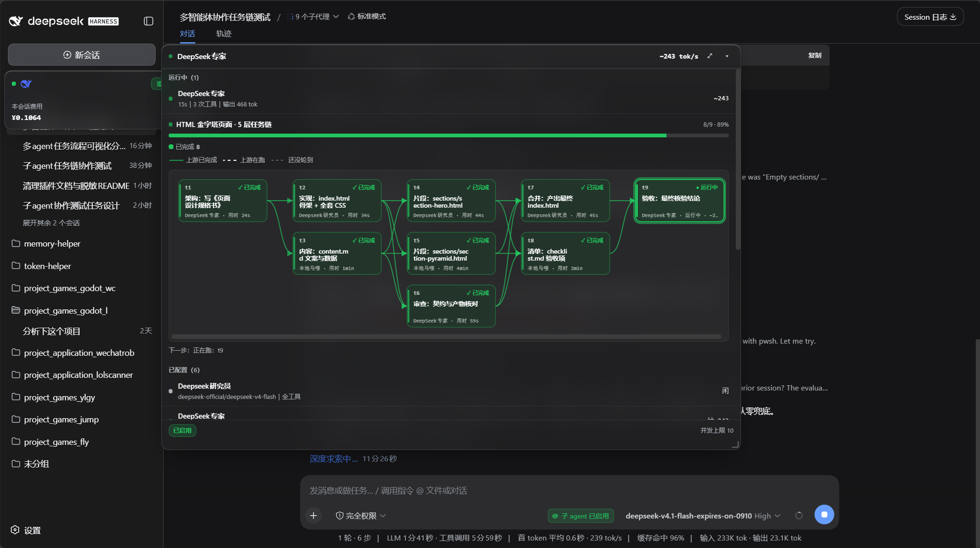Download the Session 日志
The image size is (980, 548).
tap(930, 17)
